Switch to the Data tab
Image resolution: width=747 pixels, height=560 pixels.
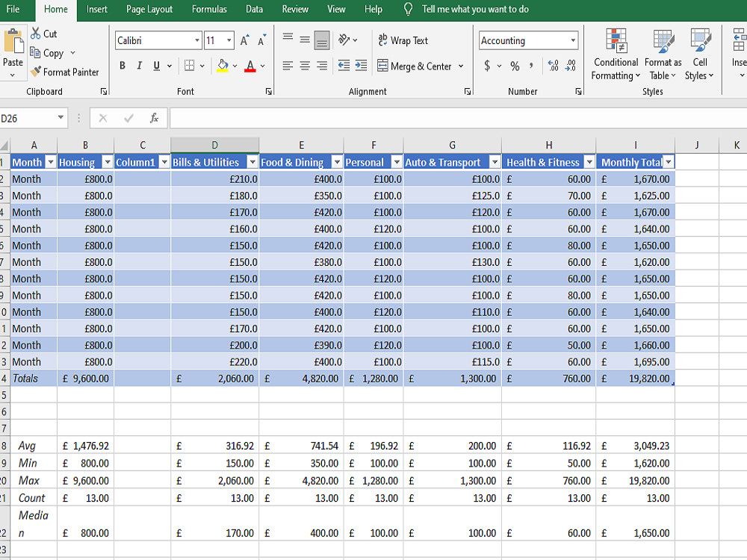(254, 9)
